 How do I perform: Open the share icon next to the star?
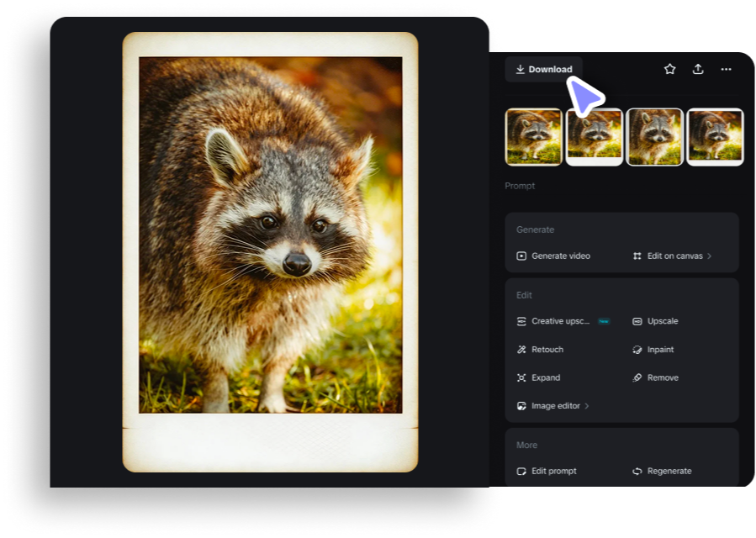tap(698, 69)
